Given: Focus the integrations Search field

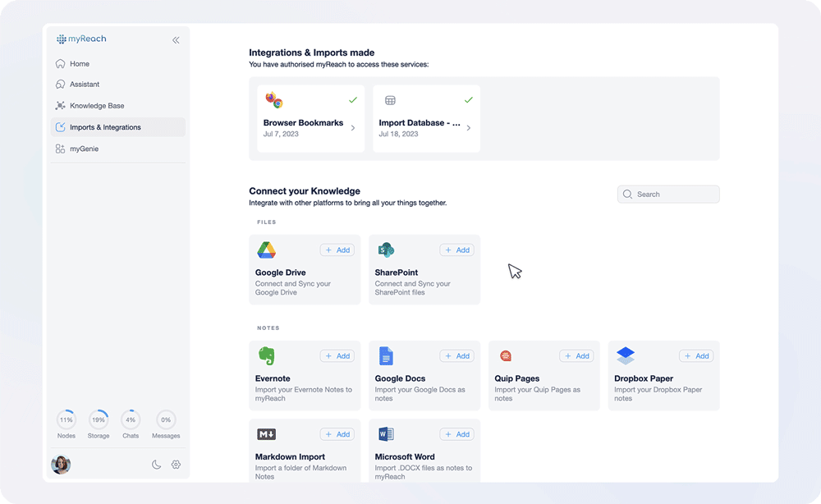Looking at the screenshot, I should pyautogui.click(x=668, y=195).
